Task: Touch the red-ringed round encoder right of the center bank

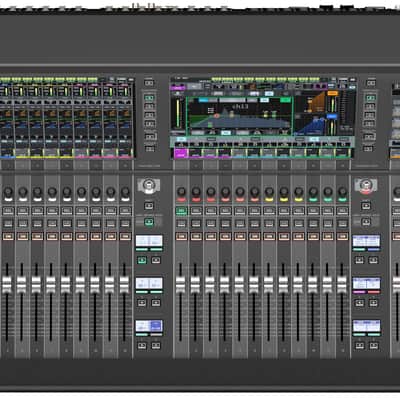Action: [366, 185]
